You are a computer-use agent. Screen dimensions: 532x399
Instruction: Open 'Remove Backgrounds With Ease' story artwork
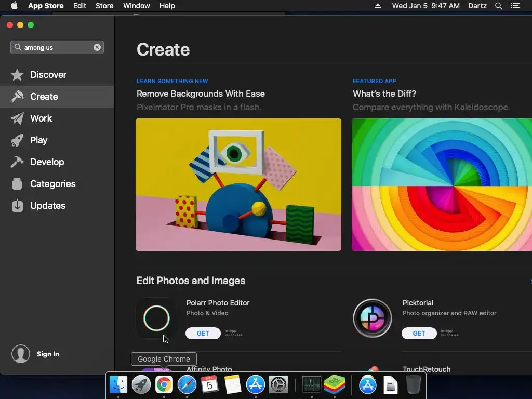238,184
